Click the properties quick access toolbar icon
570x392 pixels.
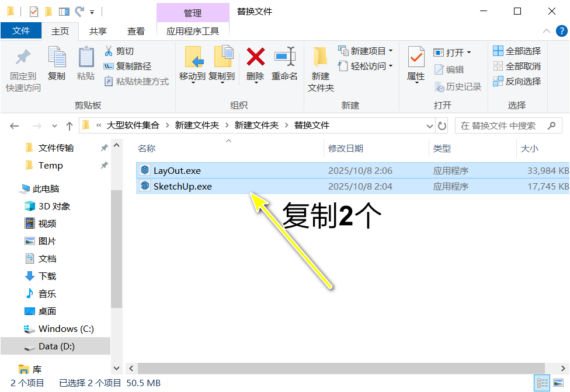(34, 12)
